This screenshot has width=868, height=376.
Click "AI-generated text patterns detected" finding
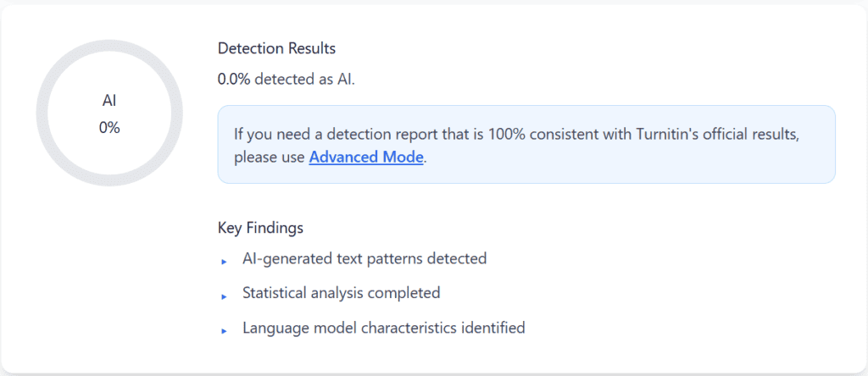pos(364,258)
